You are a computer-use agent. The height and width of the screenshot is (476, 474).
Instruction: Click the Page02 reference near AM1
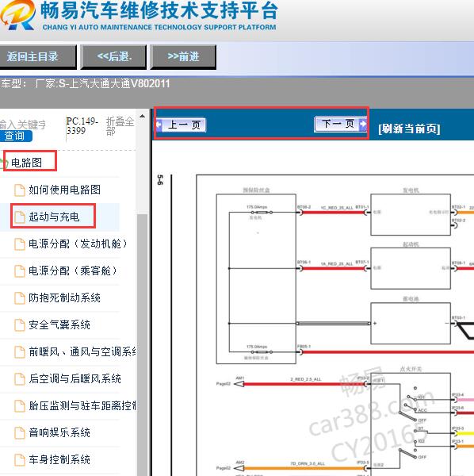[224, 384]
